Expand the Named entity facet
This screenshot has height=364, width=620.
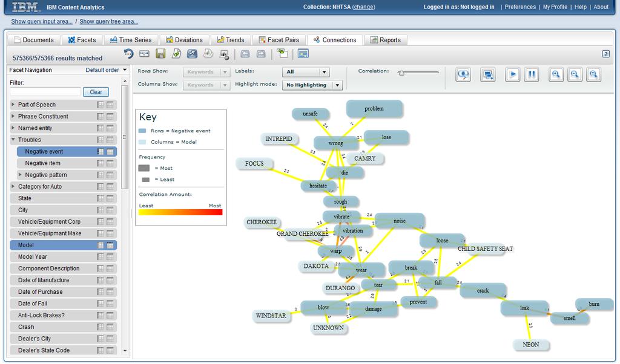click(13, 128)
